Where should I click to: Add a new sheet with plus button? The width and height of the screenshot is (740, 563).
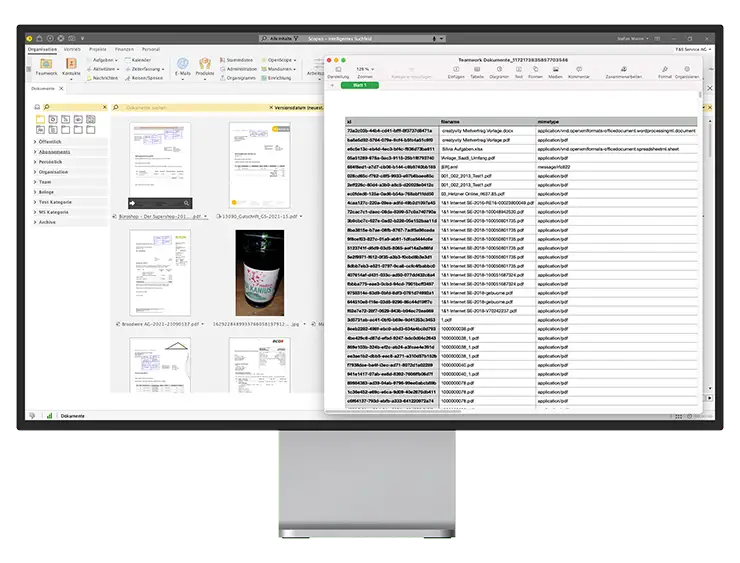coord(332,85)
